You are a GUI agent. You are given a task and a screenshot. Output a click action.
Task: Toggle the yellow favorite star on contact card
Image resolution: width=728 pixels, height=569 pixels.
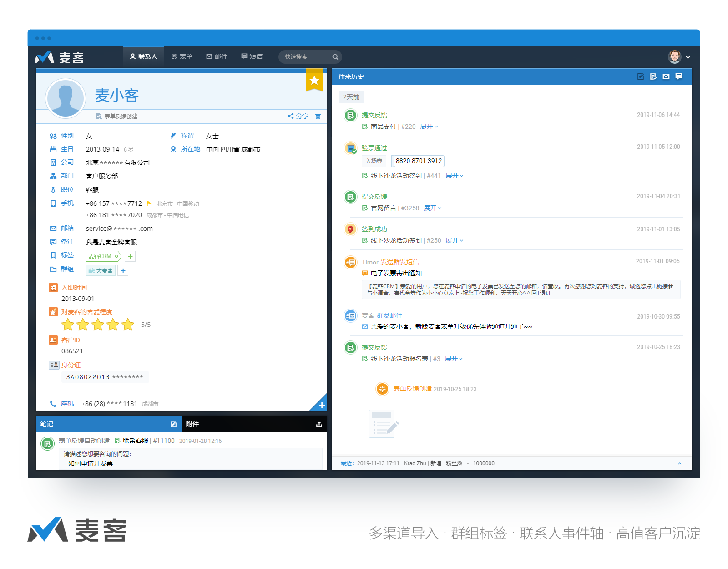pos(314,81)
